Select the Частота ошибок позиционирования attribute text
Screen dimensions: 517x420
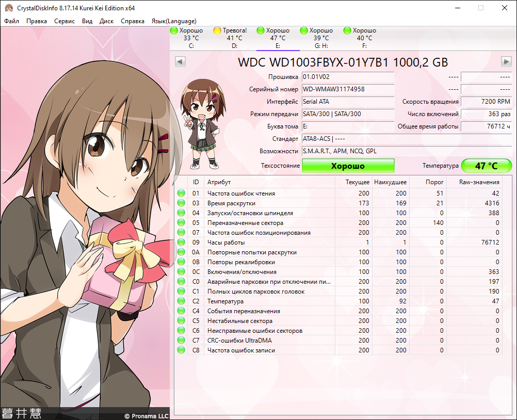[259, 233]
